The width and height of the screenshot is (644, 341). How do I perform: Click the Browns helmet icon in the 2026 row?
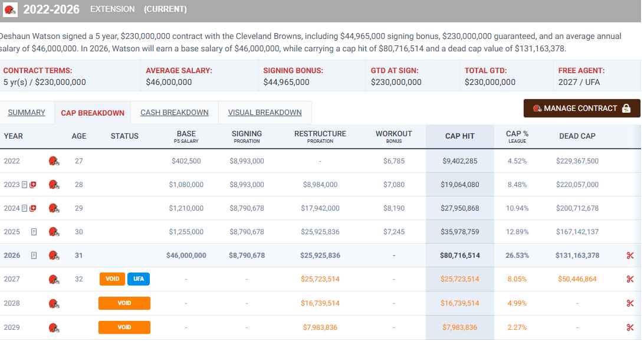click(x=54, y=255)
